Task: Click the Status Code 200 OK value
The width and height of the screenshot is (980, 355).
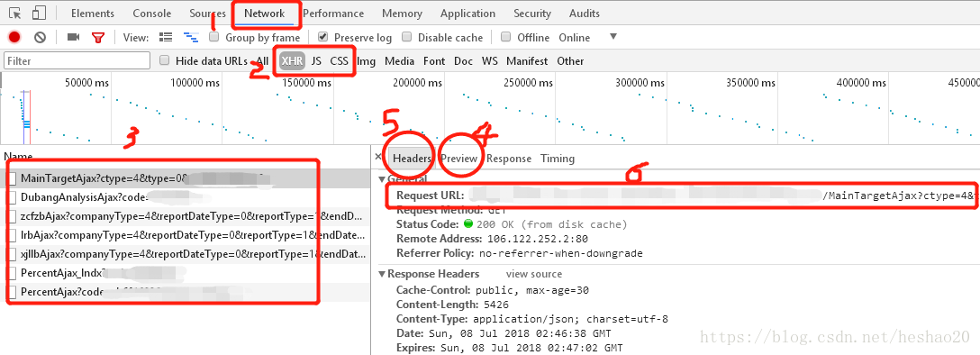Action: tap(546, 223)
